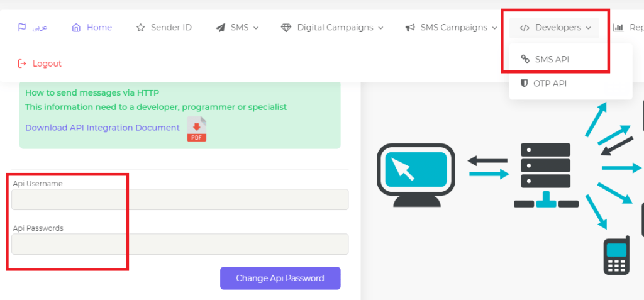Choose OTP API menu entry
This screenshot has width=644, height=300.
point(550,83)
